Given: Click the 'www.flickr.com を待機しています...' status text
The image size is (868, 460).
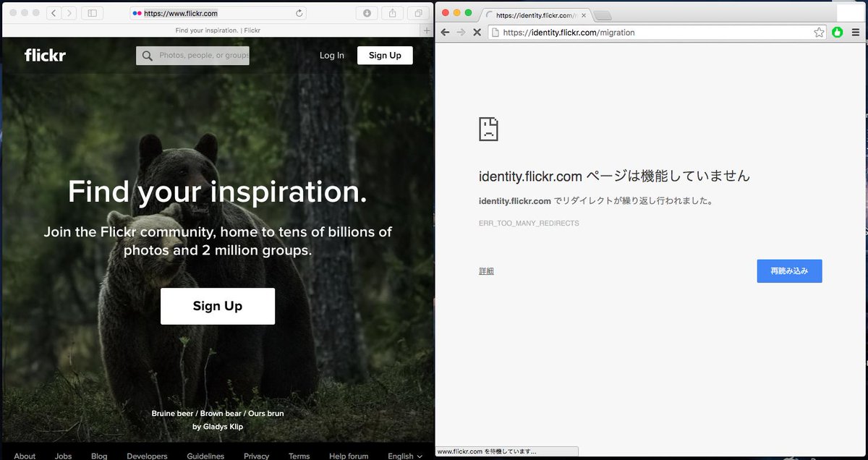Looking at the screenshot, I should [x=487, y=451].
